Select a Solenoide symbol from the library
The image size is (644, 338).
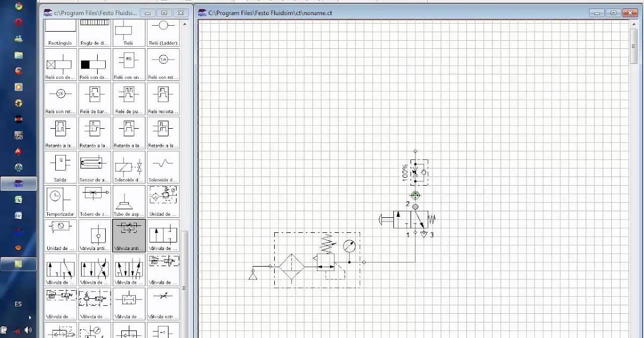point(129,165)
